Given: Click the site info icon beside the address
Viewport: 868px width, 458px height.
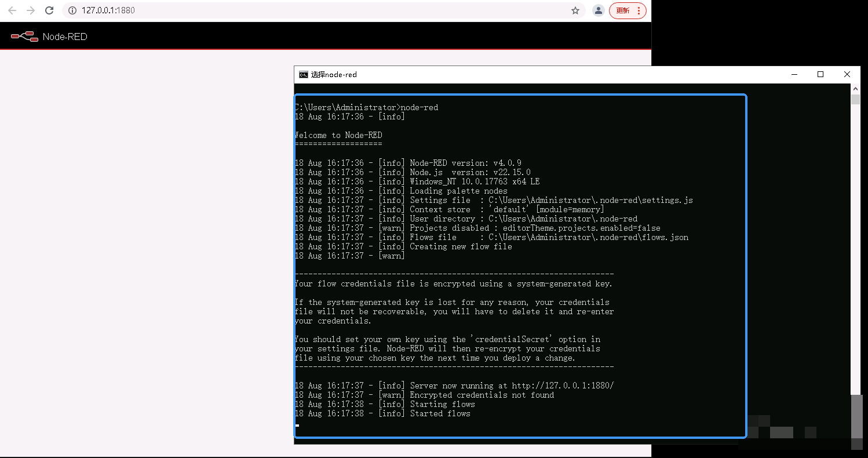Looking at the screenshot, I should coord(72,10).
